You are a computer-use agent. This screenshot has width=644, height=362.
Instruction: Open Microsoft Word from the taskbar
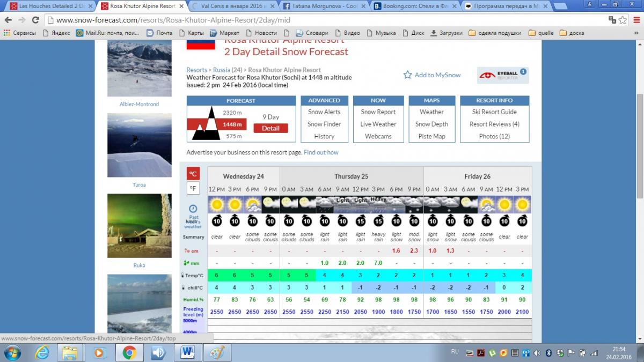[188, 352]
